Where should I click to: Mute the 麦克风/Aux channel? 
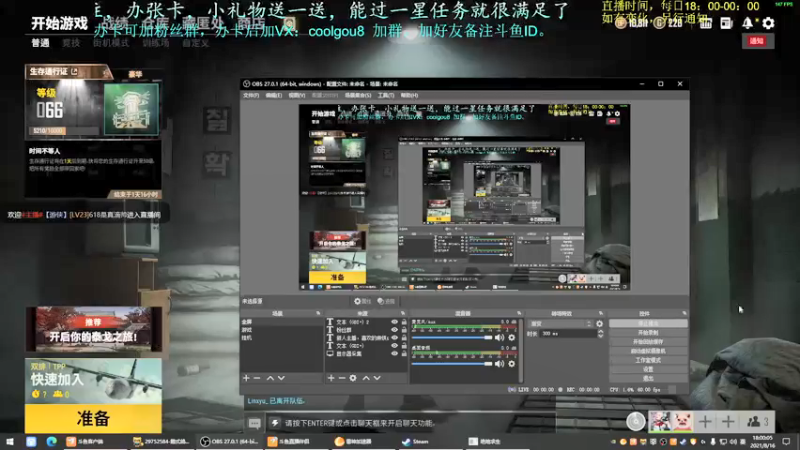499,337
